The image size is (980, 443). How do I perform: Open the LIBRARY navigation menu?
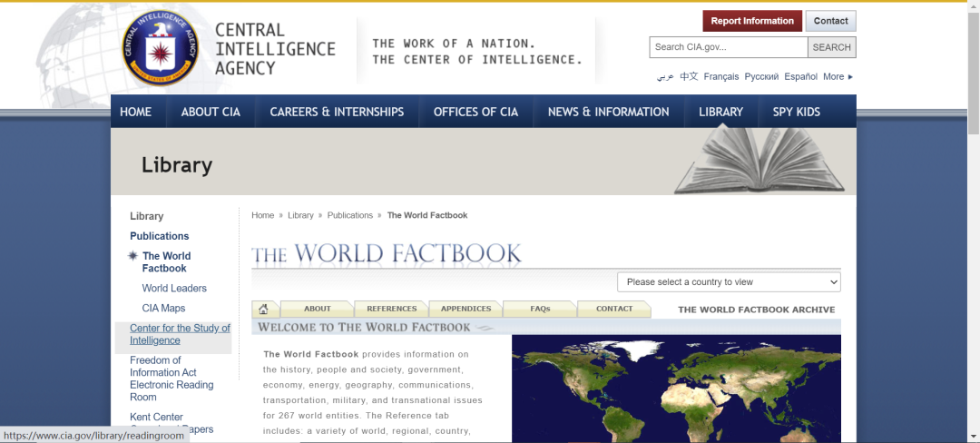720,112
